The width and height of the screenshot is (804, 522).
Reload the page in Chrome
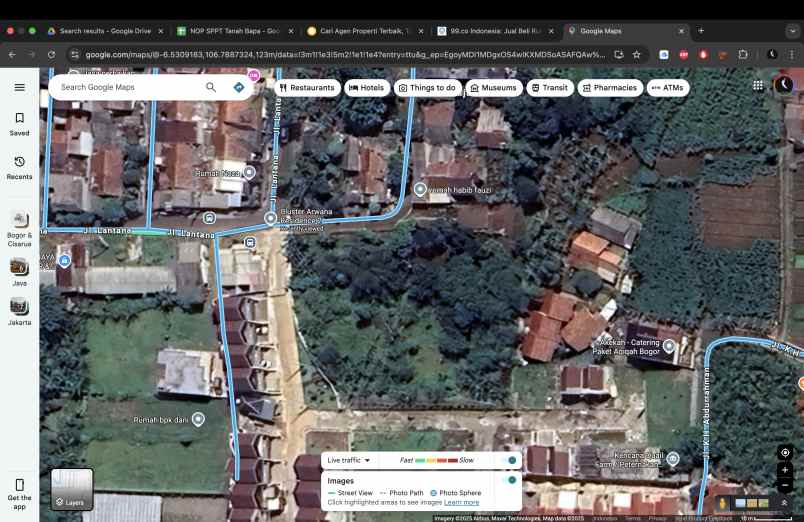point(51,54)
